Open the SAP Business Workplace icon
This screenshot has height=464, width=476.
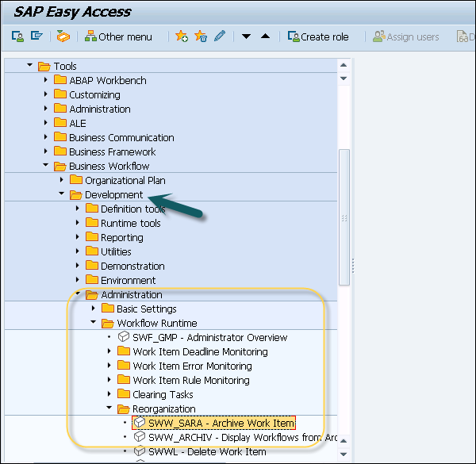[63, 36]
